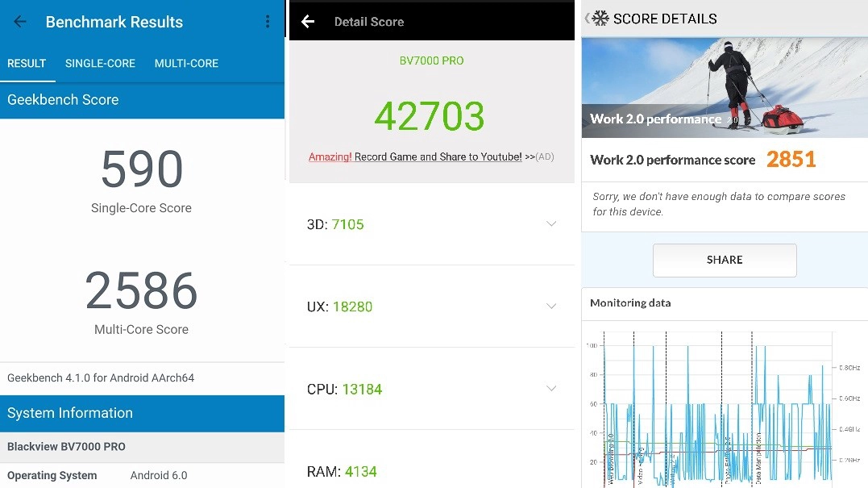The image size is (868, 488).
Task: Switch to the RESULT tab
Action: pos(27,63)
